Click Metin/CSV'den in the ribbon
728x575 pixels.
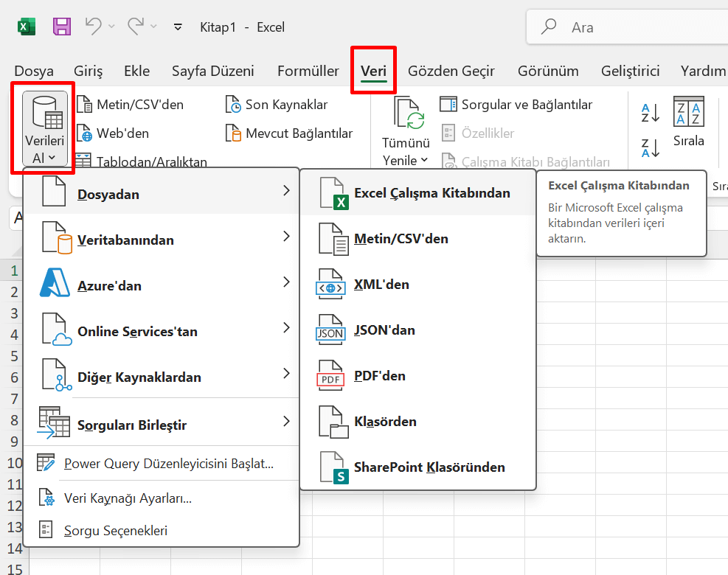(131, 105)
